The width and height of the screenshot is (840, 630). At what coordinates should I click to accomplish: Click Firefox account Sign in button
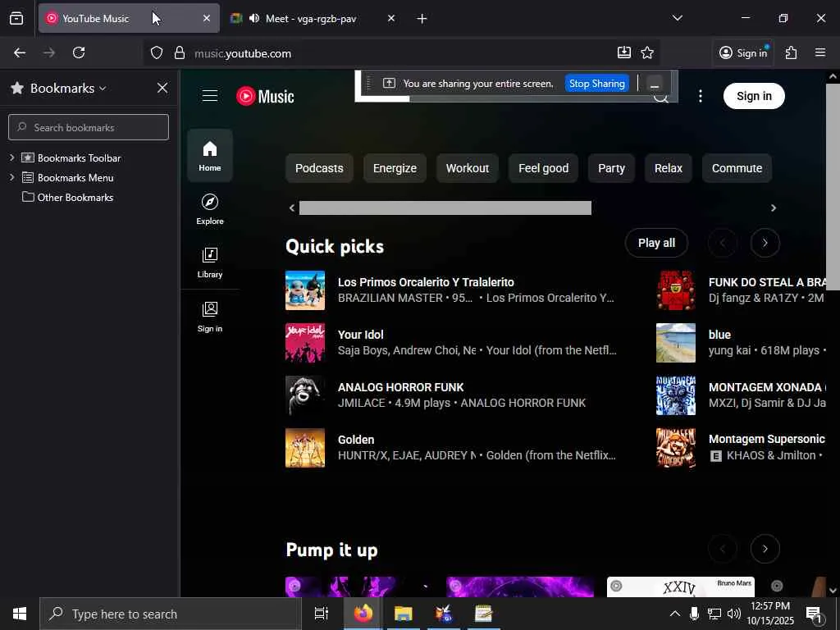[x=743, y=52]
